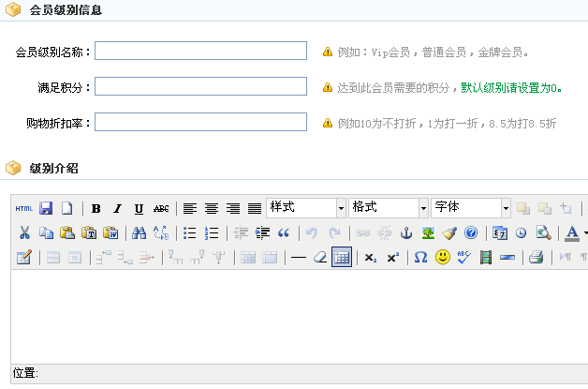
Task: Click the edit notepad pencil icon
Action: (x=24, y=257)
